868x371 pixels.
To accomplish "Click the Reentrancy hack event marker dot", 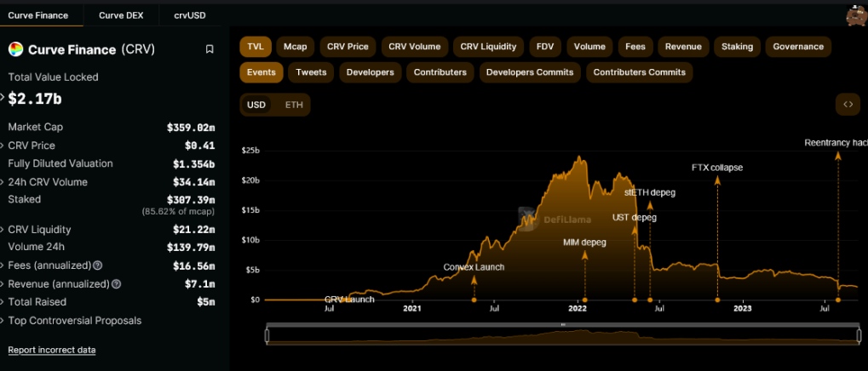I will point(838,300).
